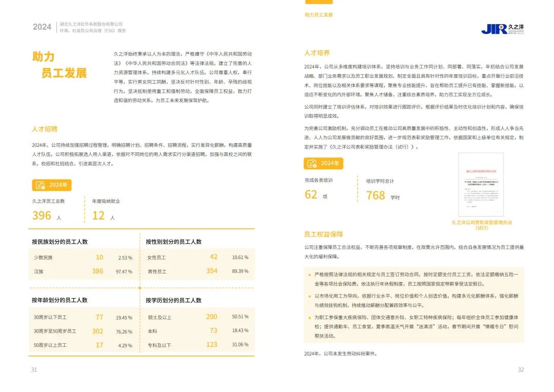Click the 男性员工 row label
Screen dimensions: 554x392
pyautogui.click(x=157, y=271)
